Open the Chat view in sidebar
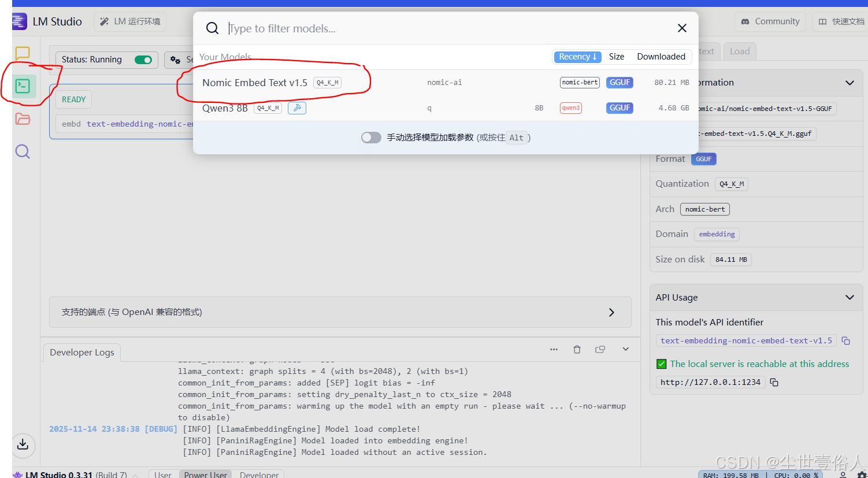This screenshot has width=868, height=478. click(x=23, y=54)
